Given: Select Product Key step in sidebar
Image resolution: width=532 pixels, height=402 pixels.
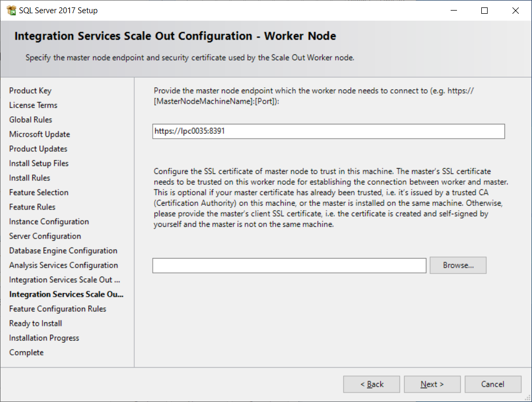Looking at the screenshot, I should click(30, 91).
